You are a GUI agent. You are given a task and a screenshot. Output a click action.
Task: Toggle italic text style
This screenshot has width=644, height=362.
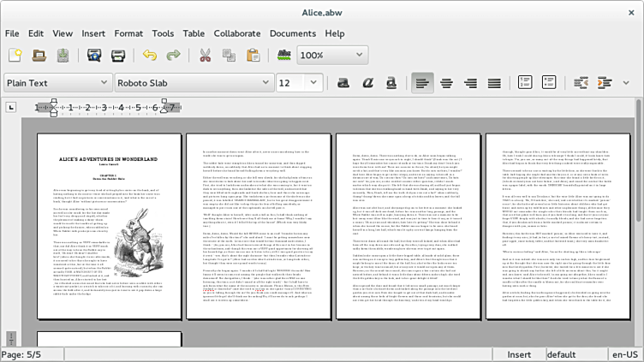(x=367, y=83)
